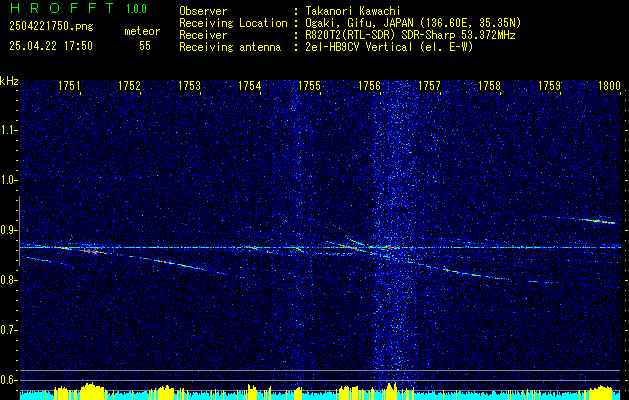The image size is (629, 400).
Task: Click the 1753 time marker
Action: tap(189, 85)
